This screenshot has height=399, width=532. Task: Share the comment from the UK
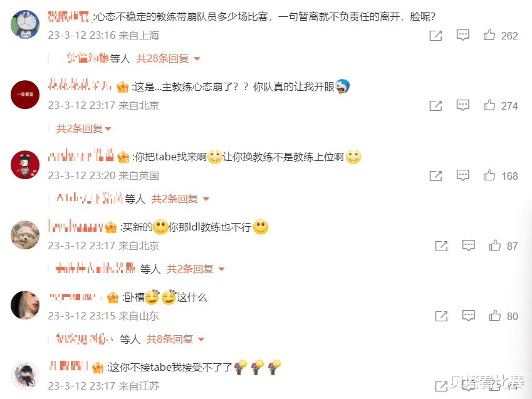[436, 176]
